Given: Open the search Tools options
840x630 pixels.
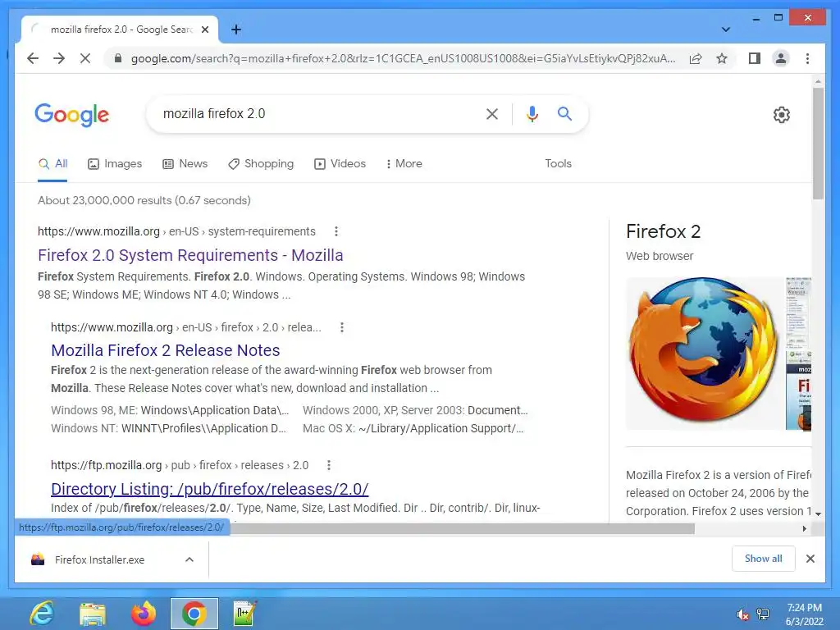Looking at the screenshot, I should [x=558, y=163].
